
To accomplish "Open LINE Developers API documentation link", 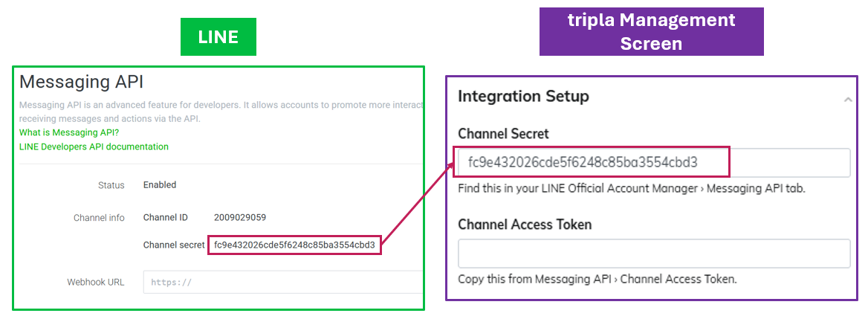I will point(94,146).
